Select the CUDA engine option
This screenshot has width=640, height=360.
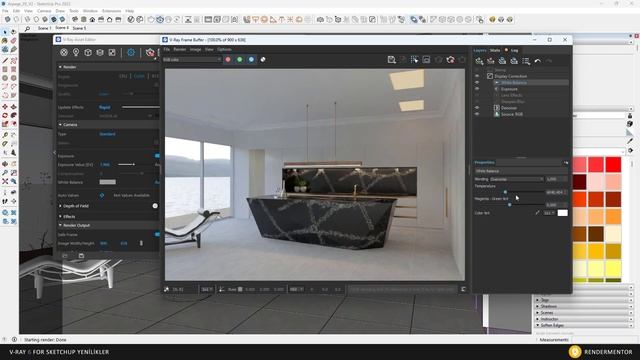point(139,76)
